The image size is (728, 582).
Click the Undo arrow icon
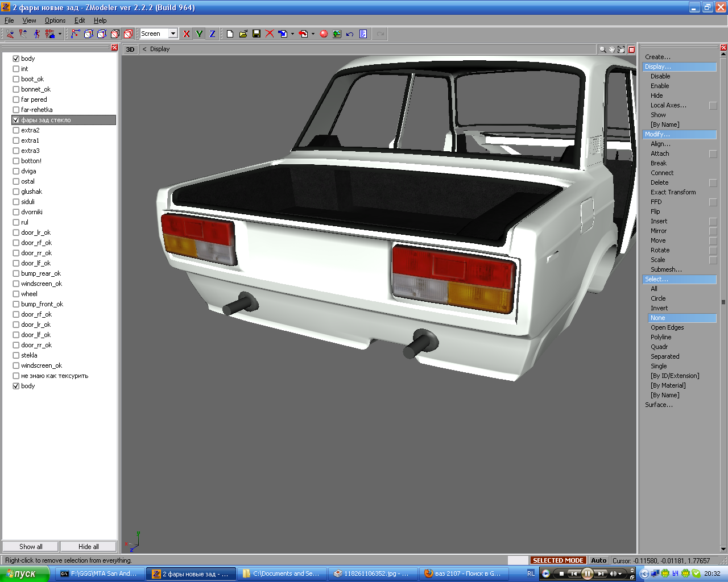click(350, 34)
